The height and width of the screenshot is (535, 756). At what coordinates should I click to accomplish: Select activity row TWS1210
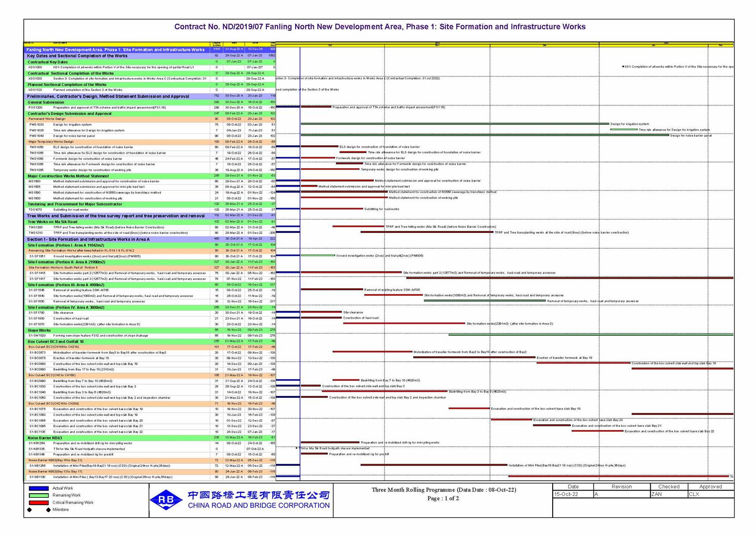pyautogui.click(x=150, y=233)
